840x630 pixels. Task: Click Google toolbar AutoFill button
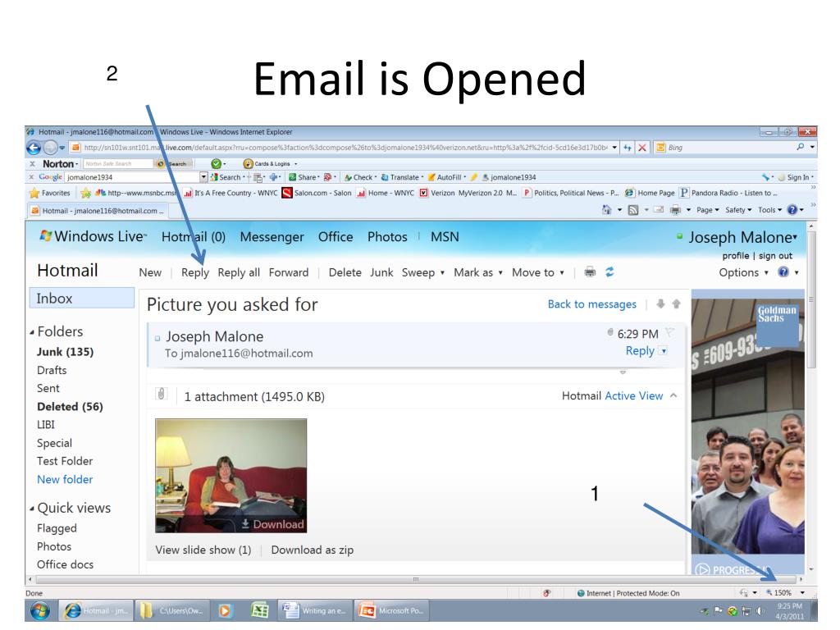(445, 177)
